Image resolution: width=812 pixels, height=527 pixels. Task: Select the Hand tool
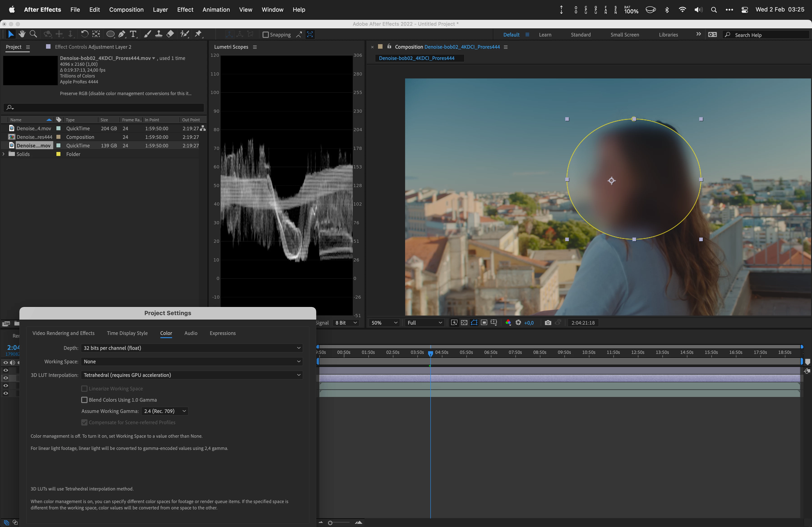(22, 34)
